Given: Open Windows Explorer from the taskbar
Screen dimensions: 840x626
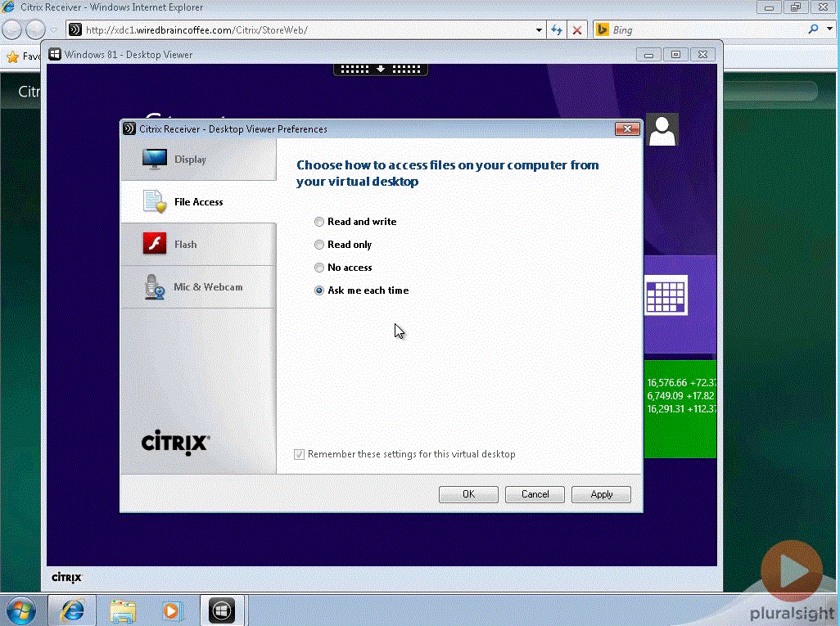Looking at the screenshot, I should pos(123,611).
